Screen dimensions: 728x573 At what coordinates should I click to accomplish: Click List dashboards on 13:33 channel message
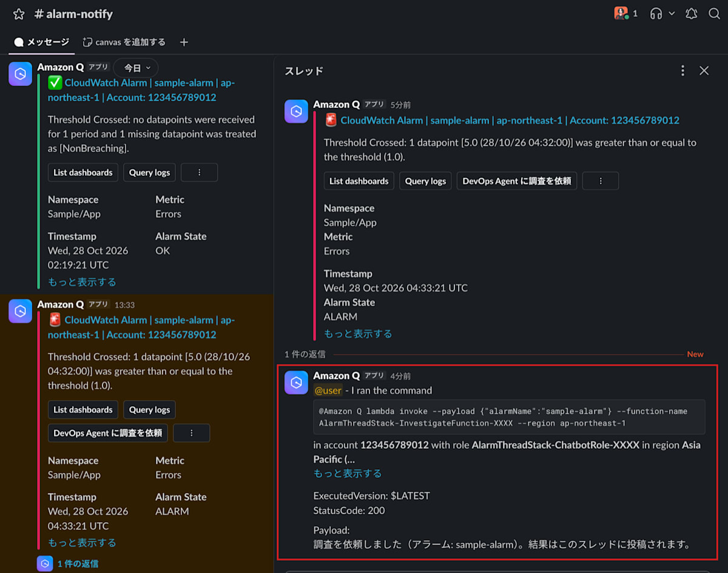click(83, 409)
